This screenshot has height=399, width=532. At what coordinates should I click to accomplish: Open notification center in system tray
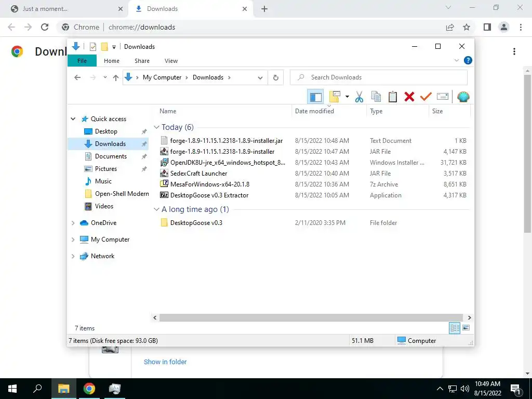click(x=515, y=389)
